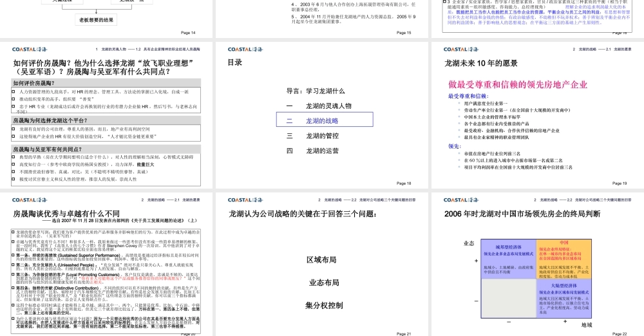The height and width of the screenshot is (336, 644).
Task: Select slide titled 房晟陶谈优秀与卓越有什么不同
Action: pyautogui.click(x=66, y=214)
